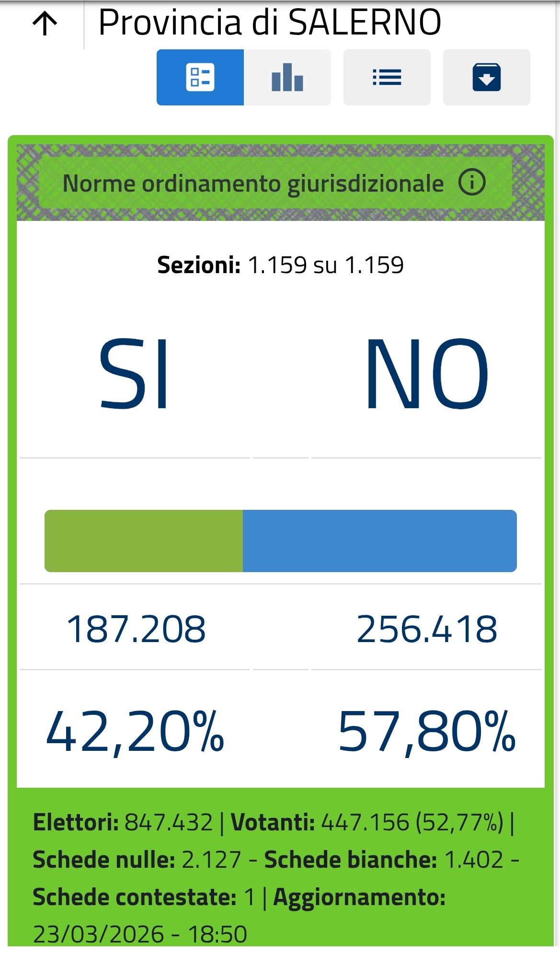Click the large SI label
Viewport: 560px width, 954px height.
click(x=134, y=374)
